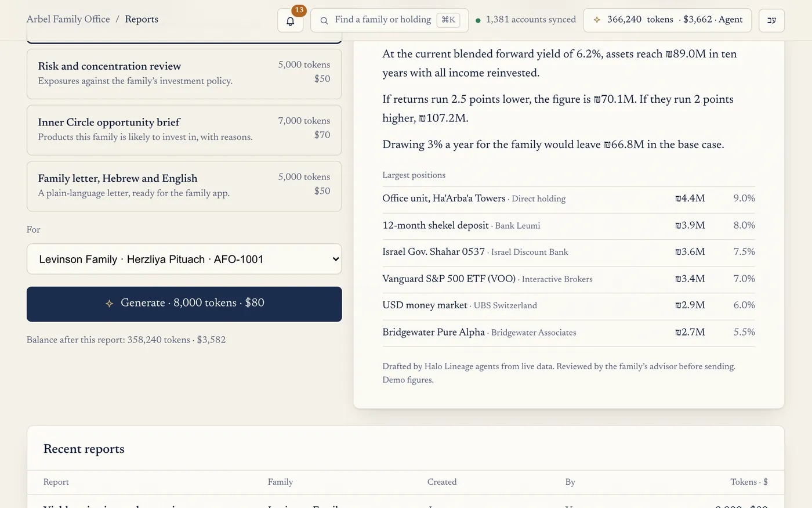Click the Israel Gov. Shahar 0537 position
Screen dimensions: 812x508
click(568, 252)
